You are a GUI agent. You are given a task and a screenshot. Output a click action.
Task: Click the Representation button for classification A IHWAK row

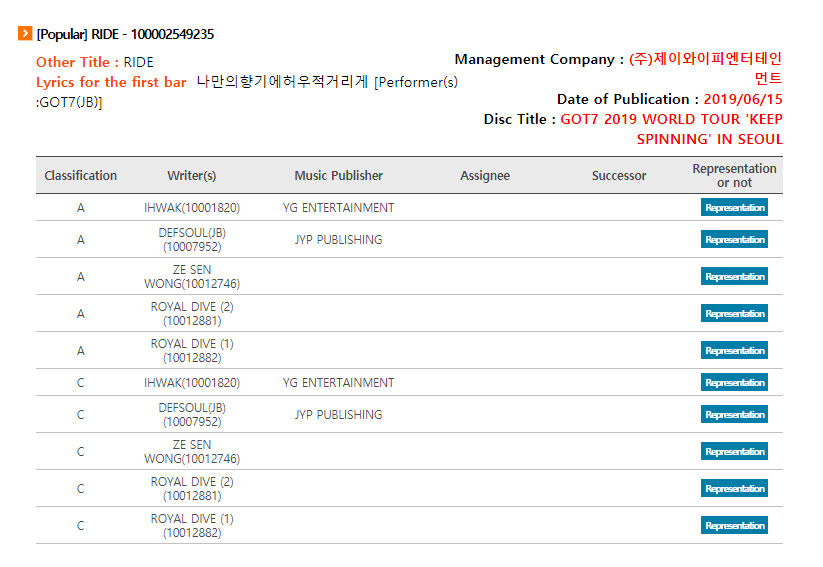point(734,207)
